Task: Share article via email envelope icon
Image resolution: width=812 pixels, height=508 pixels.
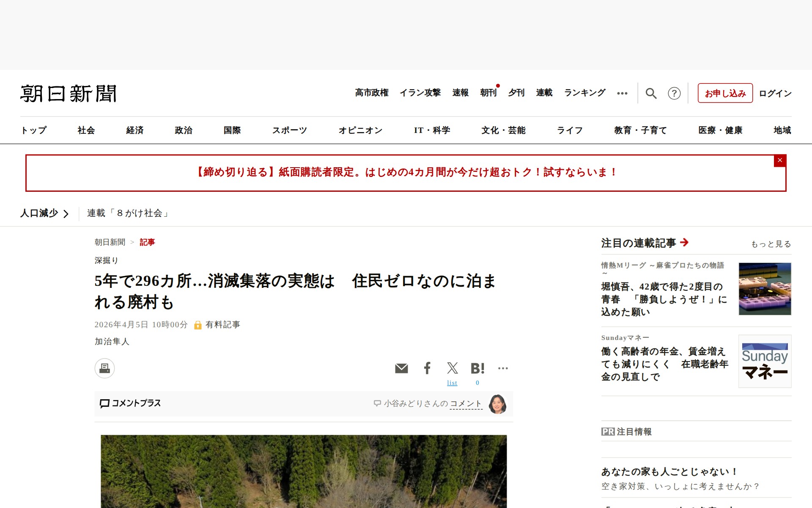Action: tap(401, 368)
